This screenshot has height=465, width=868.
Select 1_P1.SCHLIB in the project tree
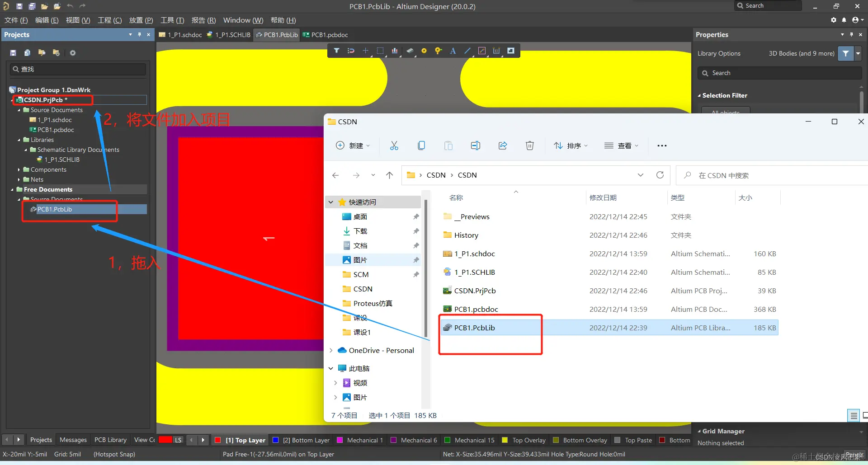(x=62, y=160)
